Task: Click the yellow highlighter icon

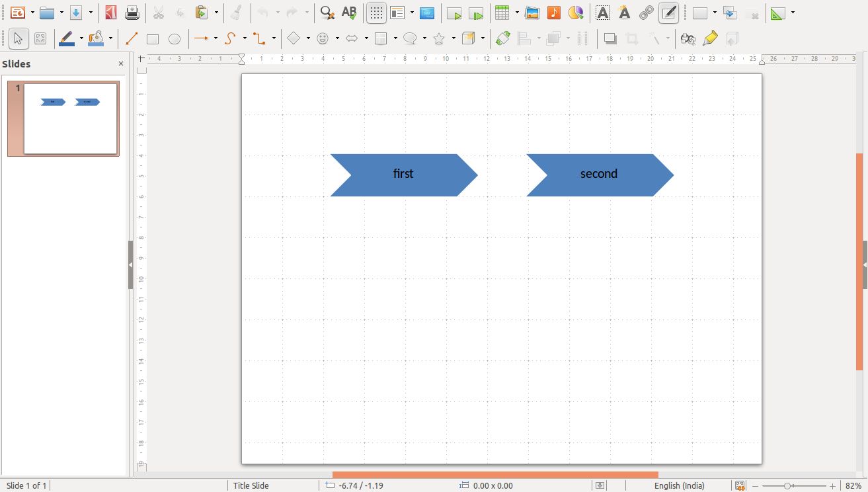Action: click(x=710, y=39)
